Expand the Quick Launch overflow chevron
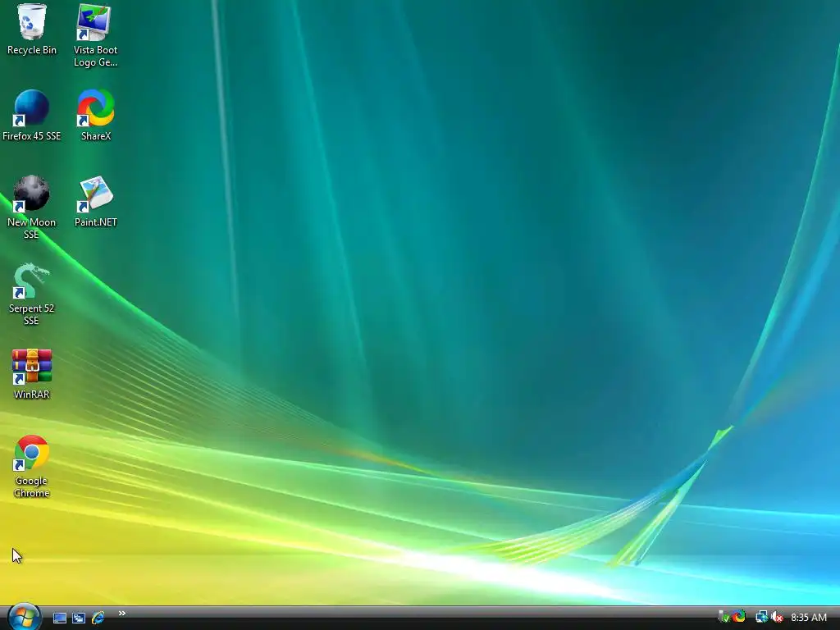The width and height of the screenshot is (840, 630). pyautogui.click(x=122, y=614)
